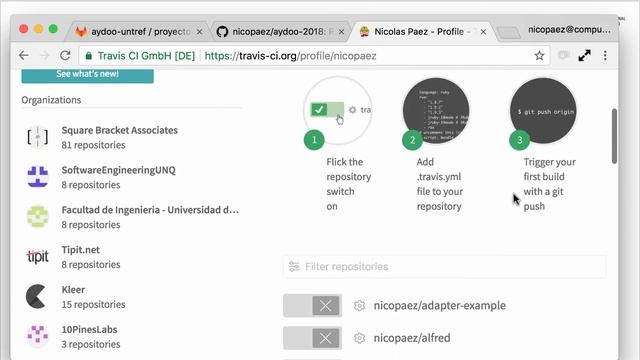Click the .travis.yml step illustration

(436, 111)
